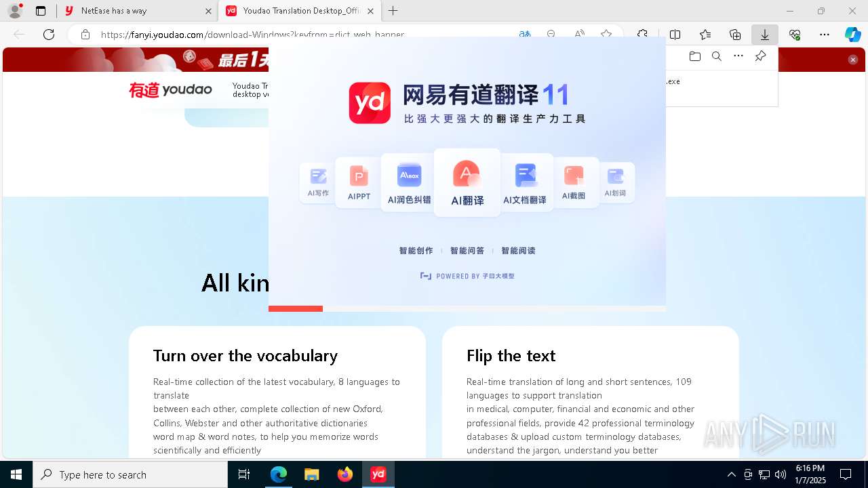Screen dimensions: 868x488
Task: Click the Type here to search box
Action: click(x=130, y=474)
